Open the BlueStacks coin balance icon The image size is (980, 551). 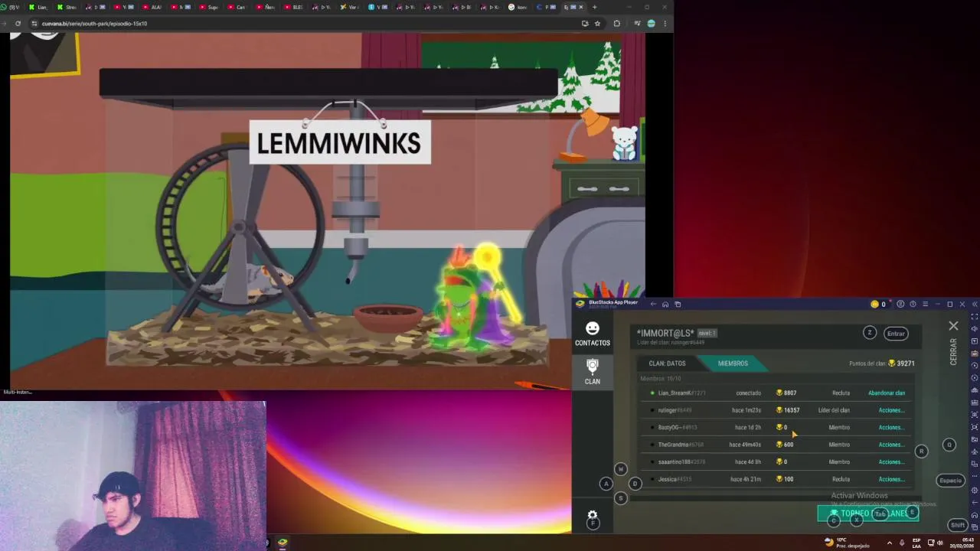pyautogui.click(x=874, y=304)
